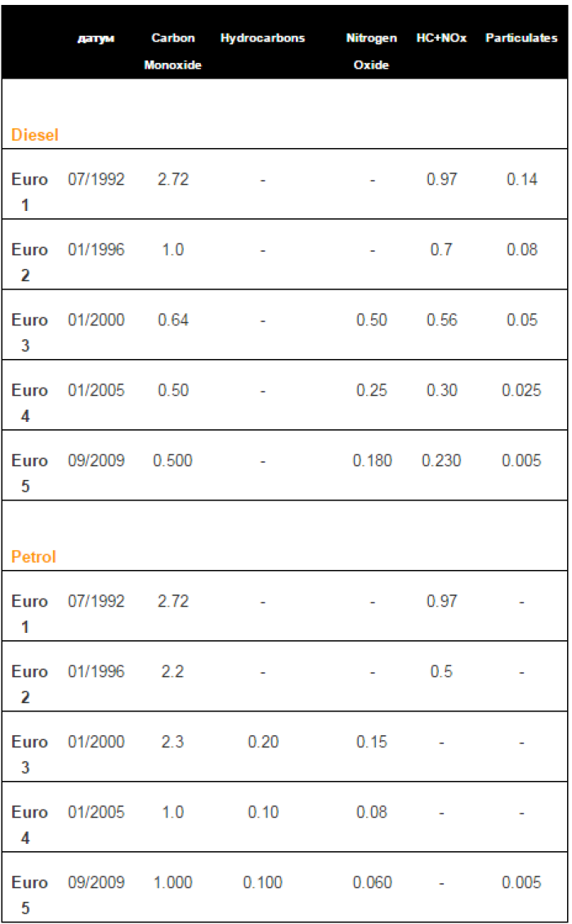Viewport: 572px width, 924px height.
Task: Select the Nitrogen Oxide column header
Action: (x=371, y=52)
